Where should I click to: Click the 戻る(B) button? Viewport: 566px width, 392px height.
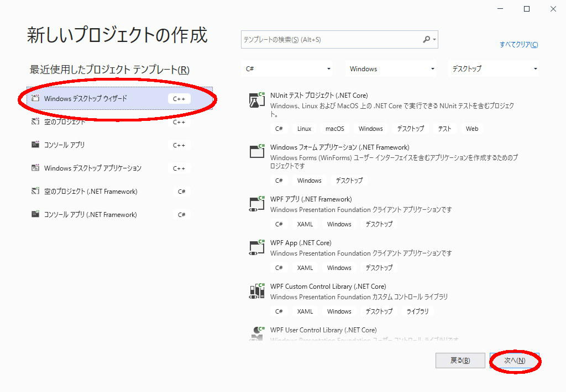point(460,361)
